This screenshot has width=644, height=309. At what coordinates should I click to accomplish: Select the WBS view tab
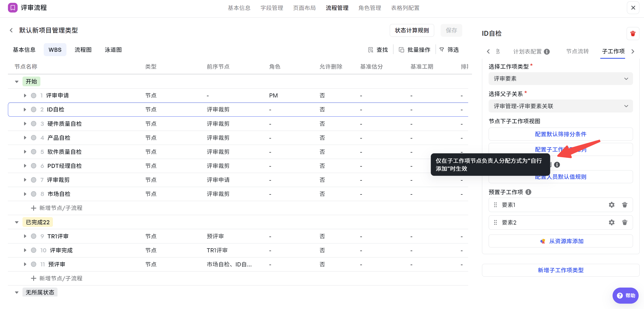click(55, 50)
